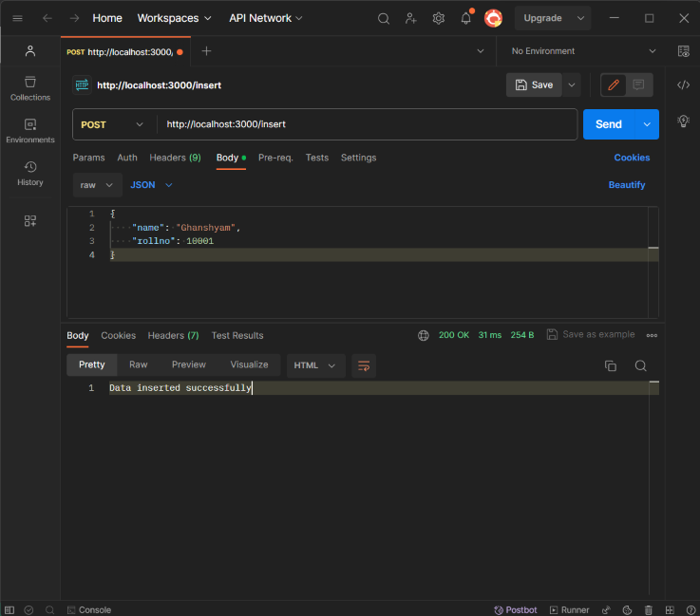Open the No Environment selector

tap(583, 51)
